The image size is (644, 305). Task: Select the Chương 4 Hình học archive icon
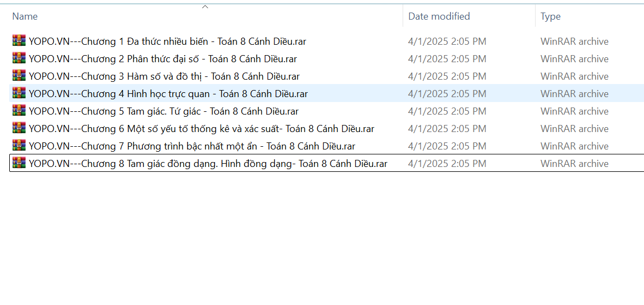[19, 93]
